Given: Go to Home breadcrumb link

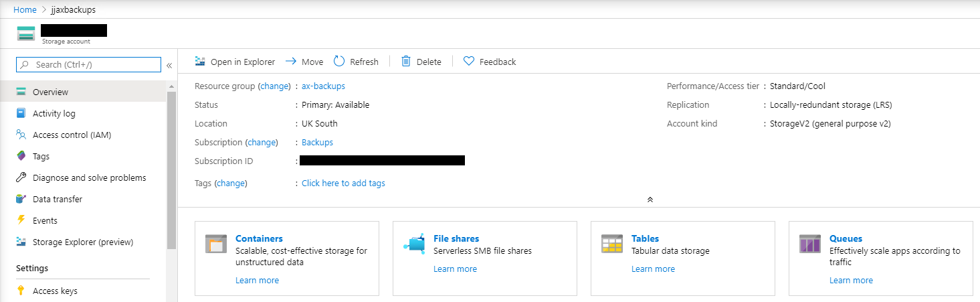Looking at the screenshot, I should click(x=25, y=10).
